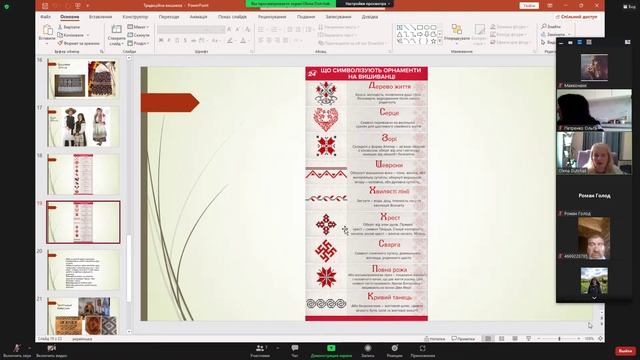Turn on video in Zoom toolbar

click(51, 351)
